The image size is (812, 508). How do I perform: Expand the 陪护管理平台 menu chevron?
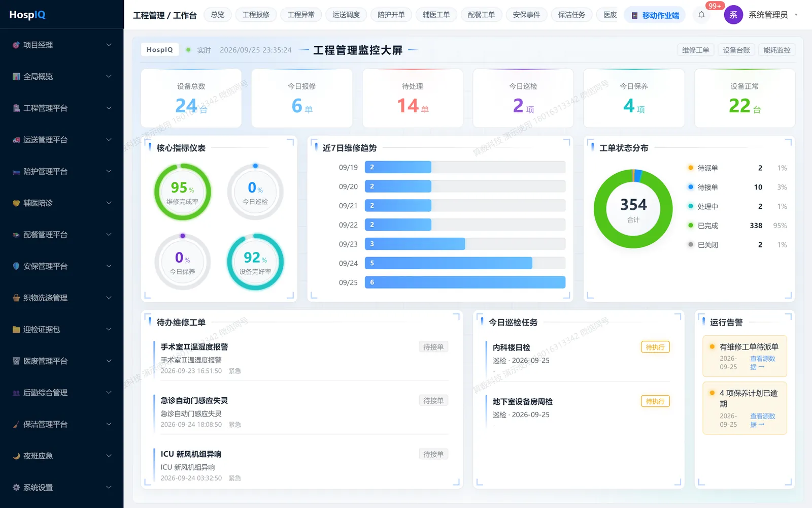tap(109, 171)
